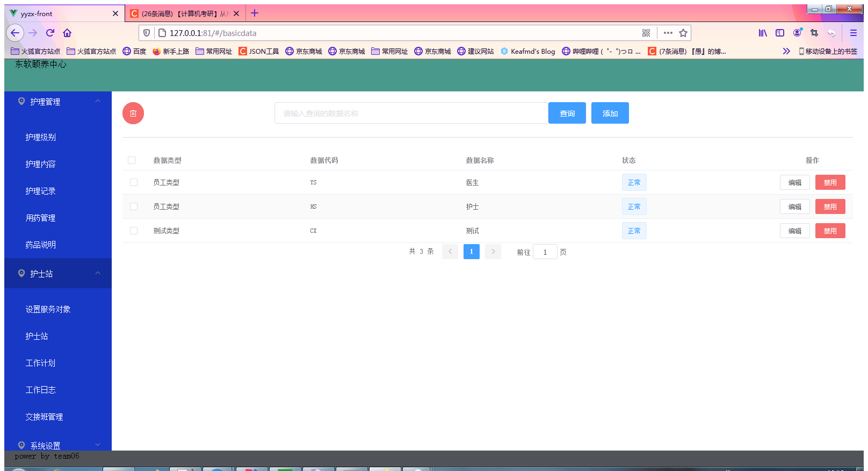This screenshot has height=471, width=868.
Task: Go back with browser back arrow
Action: (15, 33)
